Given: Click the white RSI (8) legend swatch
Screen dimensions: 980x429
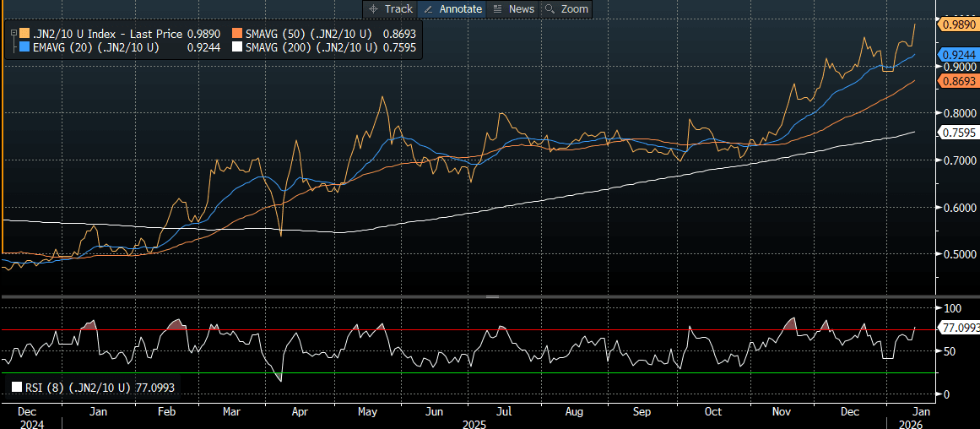Looking at the screenshot, I should coord(18,388).
